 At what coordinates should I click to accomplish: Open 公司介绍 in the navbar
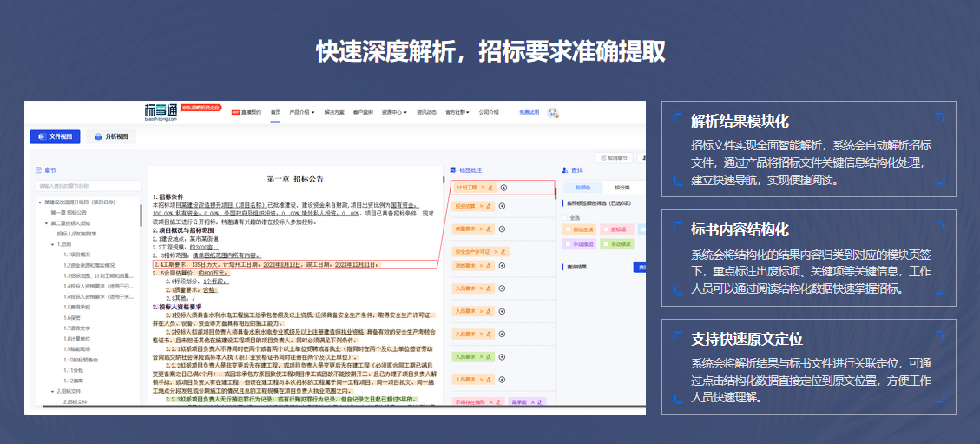pyautogui.click(x=490, y=113)
